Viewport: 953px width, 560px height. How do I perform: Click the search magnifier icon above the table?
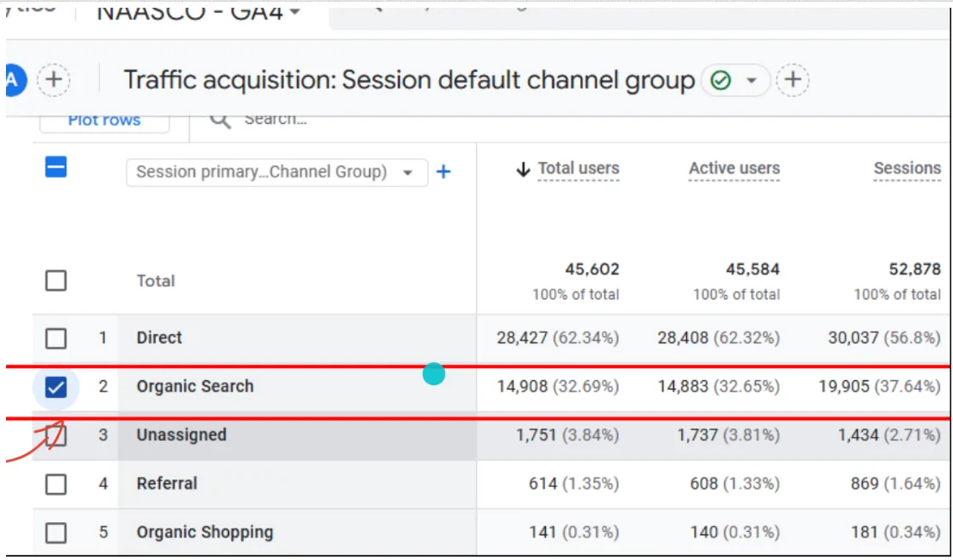pyautogui.click(x=219, y=120)
